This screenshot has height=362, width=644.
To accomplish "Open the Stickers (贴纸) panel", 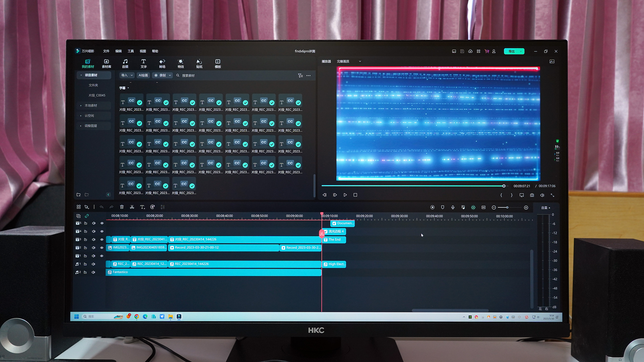I will coord(199,64).
